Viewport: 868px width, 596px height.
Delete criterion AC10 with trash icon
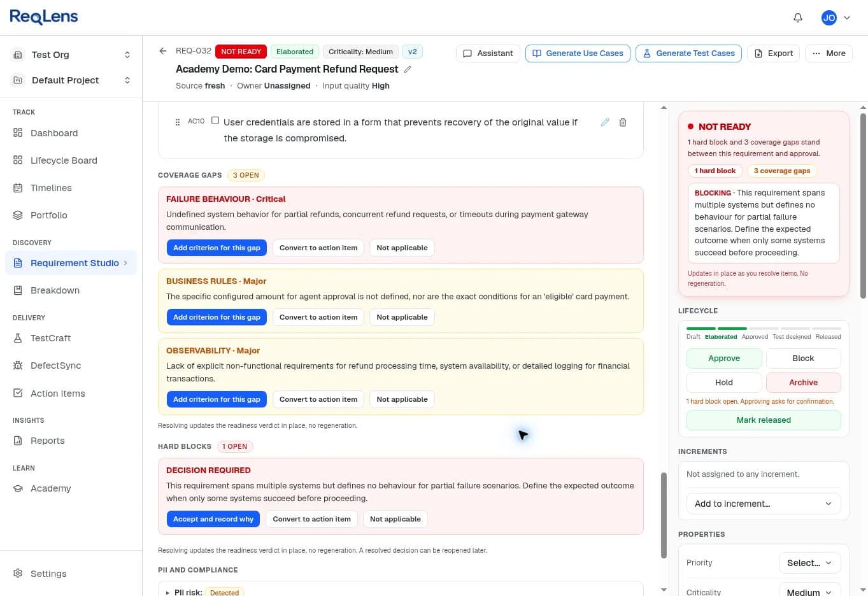pyautogui.click(x=623, y=122)
